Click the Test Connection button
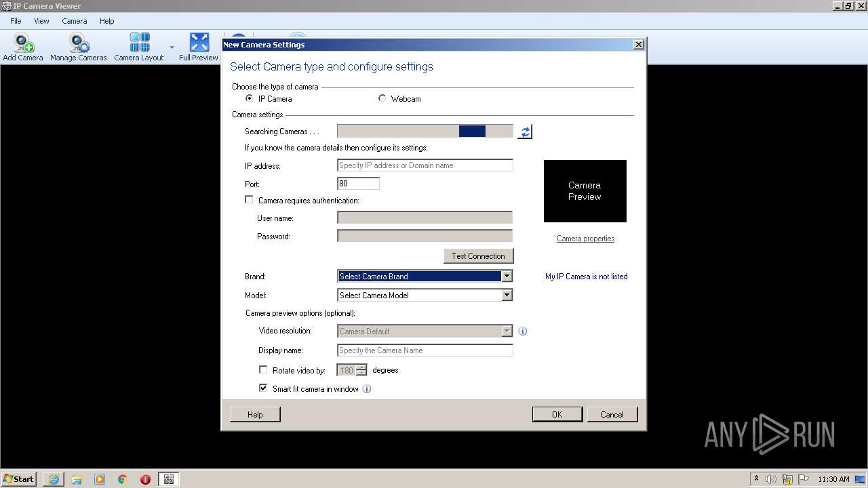Screen dimensions: 868x488 [479, 256]
